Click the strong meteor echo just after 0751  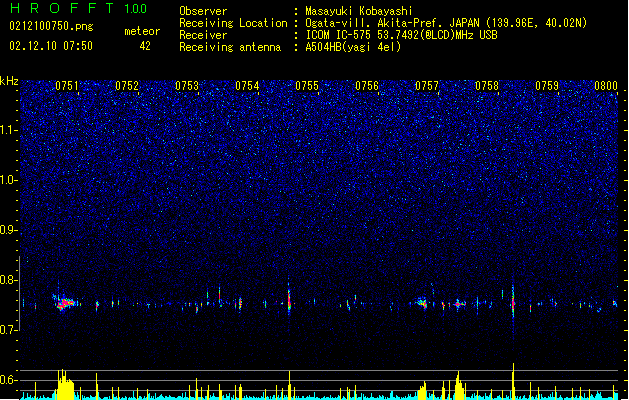tap(64, 303)
